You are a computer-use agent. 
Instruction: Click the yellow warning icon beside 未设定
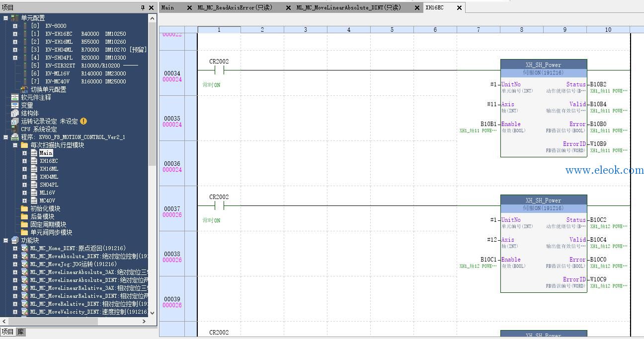(83, 121)
